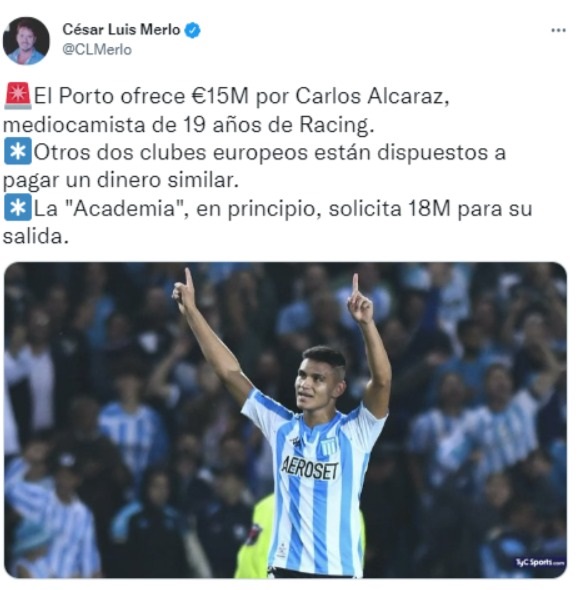Click the word "salida" ending the tweet

click(33, 237)
